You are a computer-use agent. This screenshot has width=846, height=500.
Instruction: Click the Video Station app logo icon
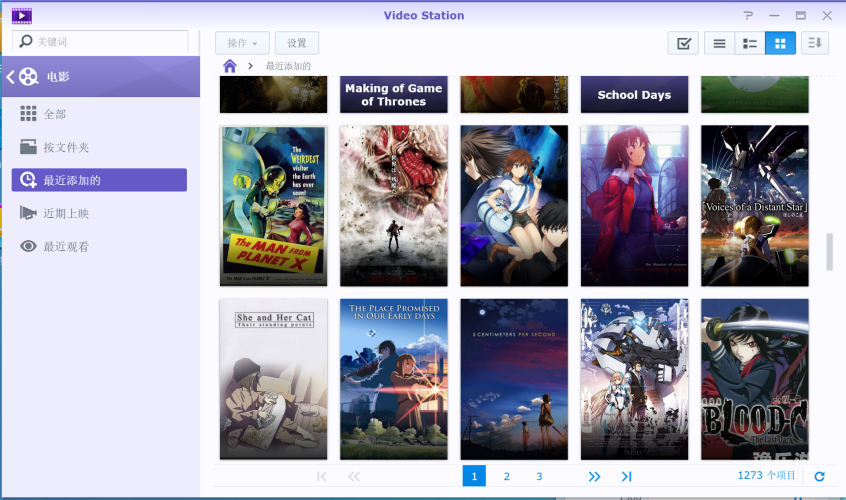[x=22, y=16]
